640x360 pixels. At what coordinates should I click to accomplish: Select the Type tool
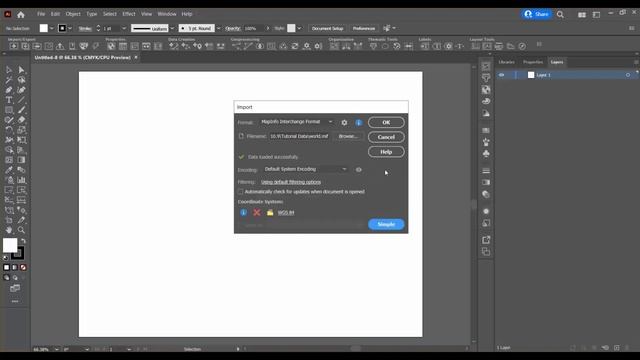(x=9, y=100)
